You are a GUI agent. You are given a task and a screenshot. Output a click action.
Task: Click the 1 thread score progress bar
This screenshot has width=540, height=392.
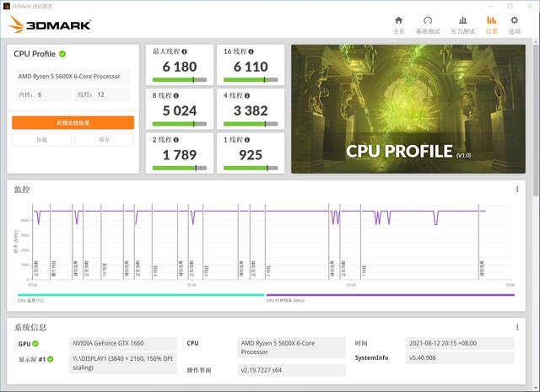[251, 168]
